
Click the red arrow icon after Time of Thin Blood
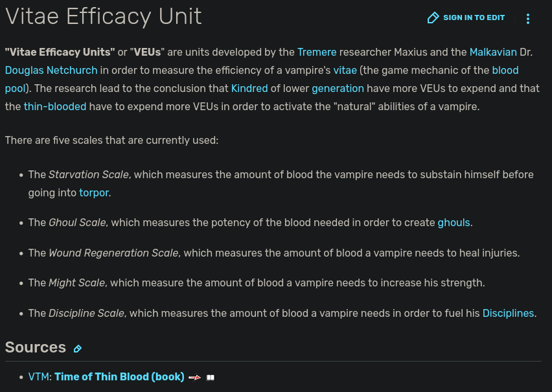[194, 377]
